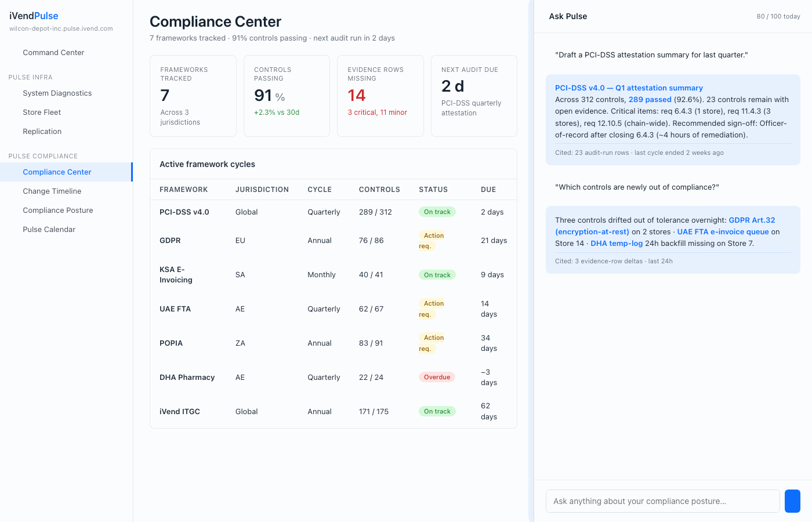Image resolution: width=812 pixels, height=522 pixels.
Task: Select the DHA Pharmacy framework row
Action: (x=333, y=377)
